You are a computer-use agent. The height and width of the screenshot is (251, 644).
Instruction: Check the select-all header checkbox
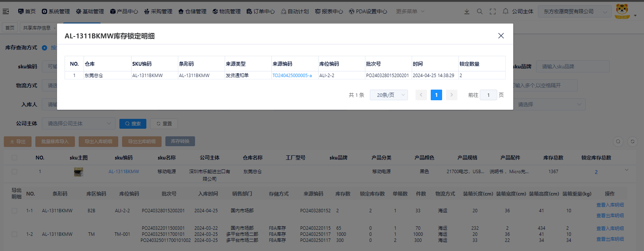click(x=14, y=158)
